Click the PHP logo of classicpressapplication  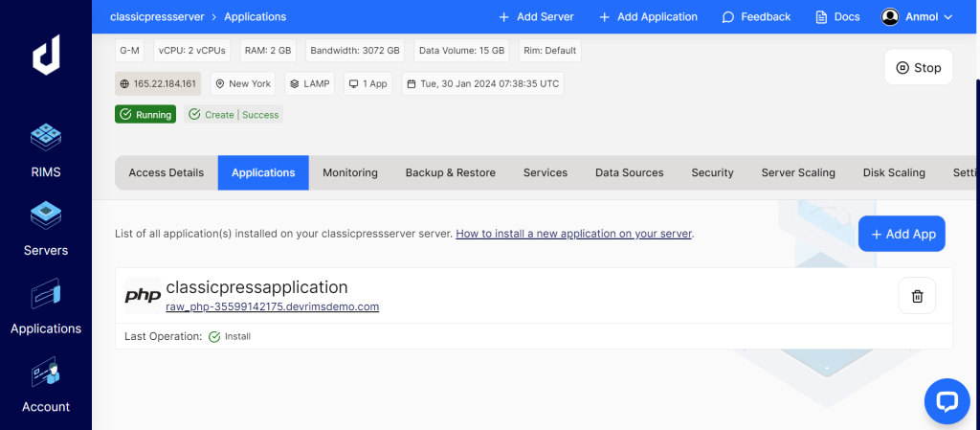[x=144, y=296]
